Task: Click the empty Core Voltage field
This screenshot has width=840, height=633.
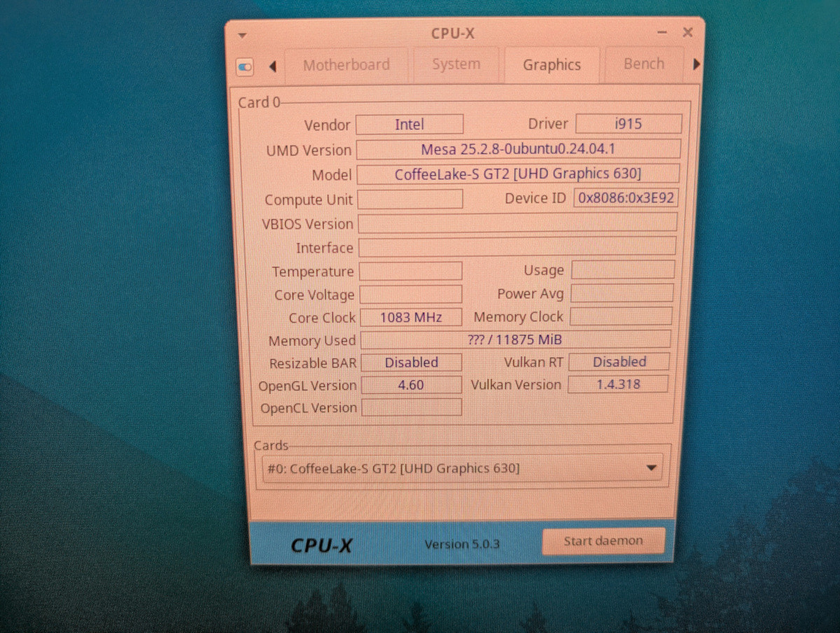Action: point(411,294)
